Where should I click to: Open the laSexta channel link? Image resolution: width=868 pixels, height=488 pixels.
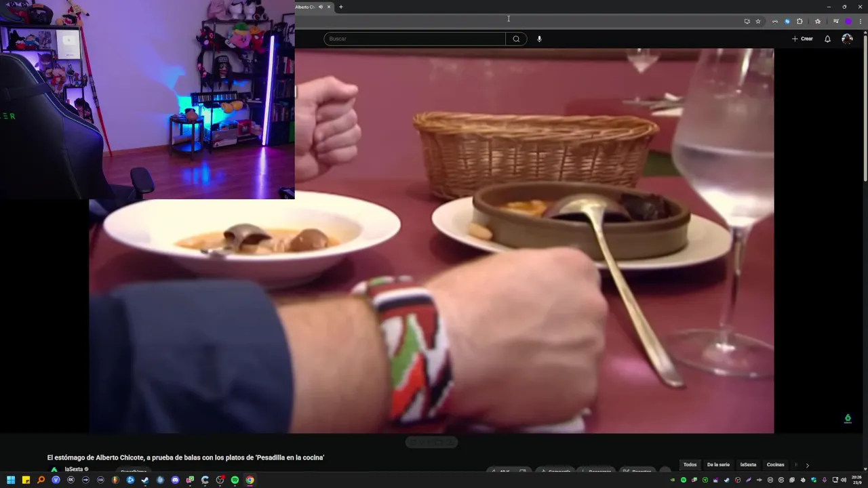[x=74, y=469]
